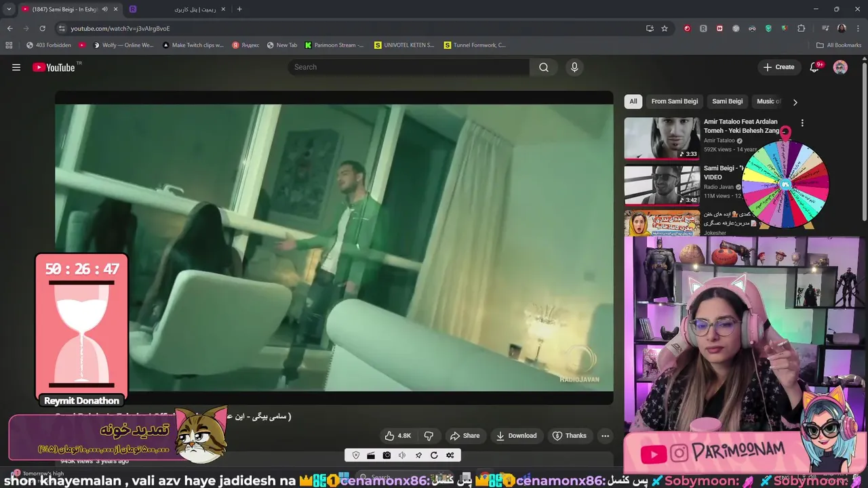This screenshot has height=488, width=868.
Task: Open Amir Tataloo video thumbnail
Action: click(662, 139)
